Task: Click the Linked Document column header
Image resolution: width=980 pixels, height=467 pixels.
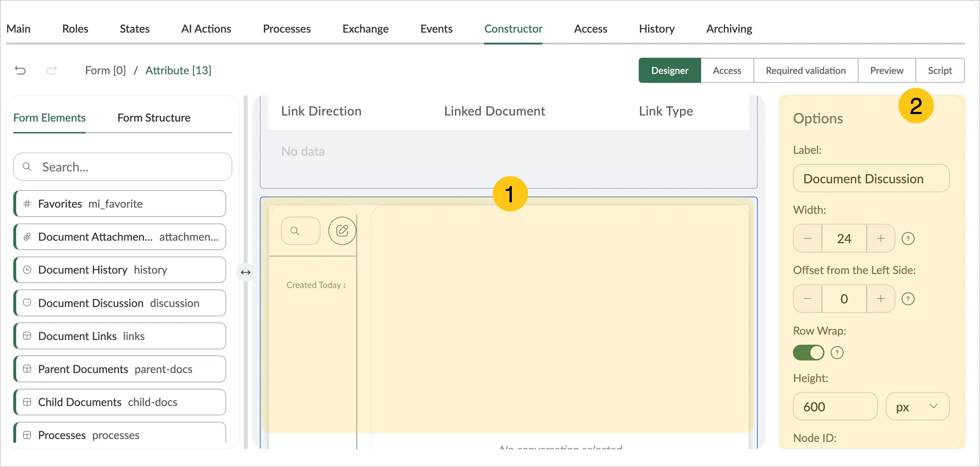Action: tap(494, 111)
